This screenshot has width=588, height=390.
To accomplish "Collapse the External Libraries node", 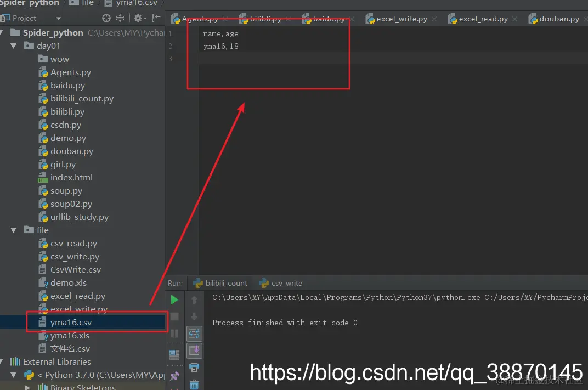I will tap(2, 362).
